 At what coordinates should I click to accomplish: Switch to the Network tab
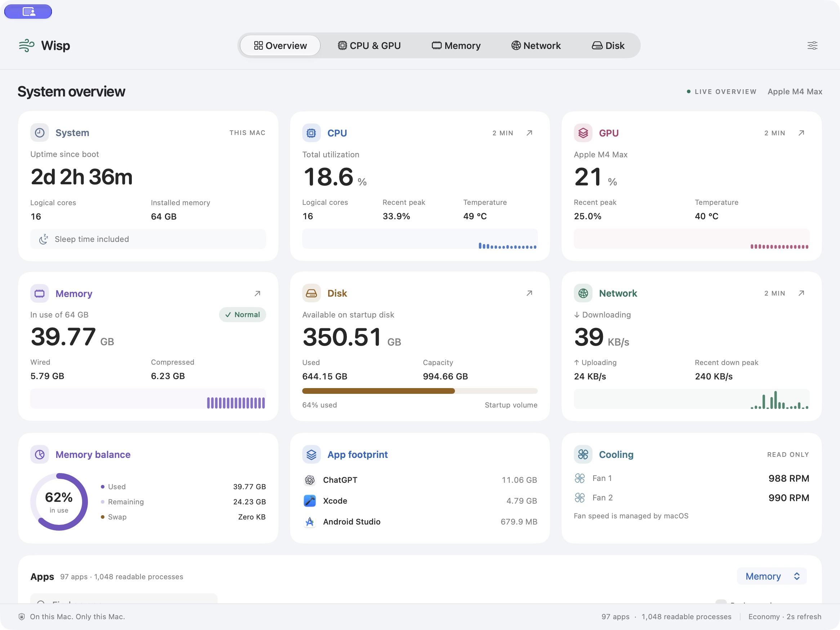pyautogui.click(x=536, y=46)
